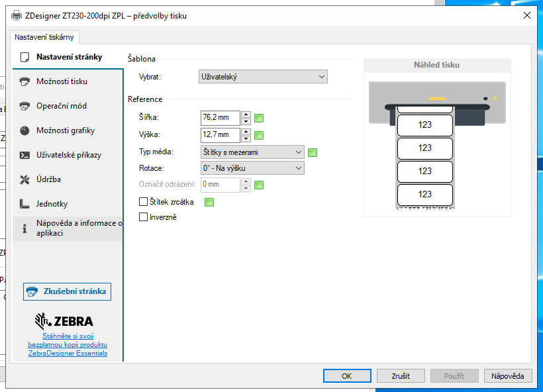Enable the Štítek zrcátka checkbox

tap(144, 202)
